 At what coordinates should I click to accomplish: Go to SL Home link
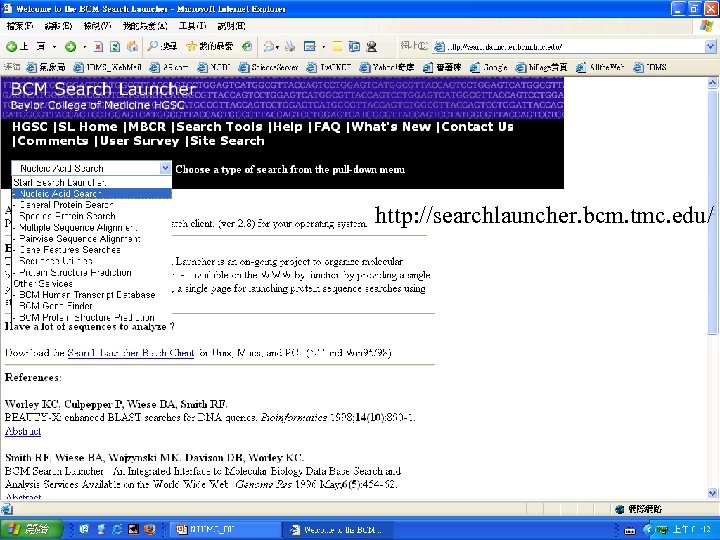(x=88, y=127)
